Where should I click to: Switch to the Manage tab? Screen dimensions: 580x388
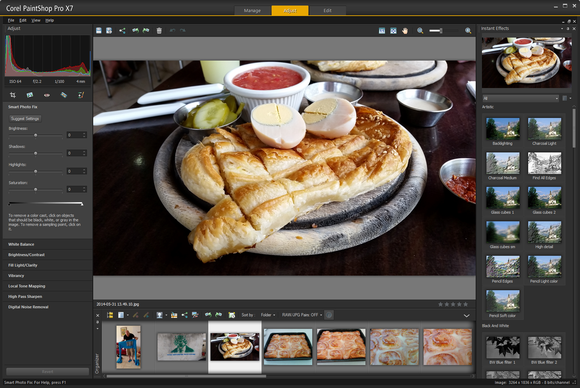tap(252, 11)
